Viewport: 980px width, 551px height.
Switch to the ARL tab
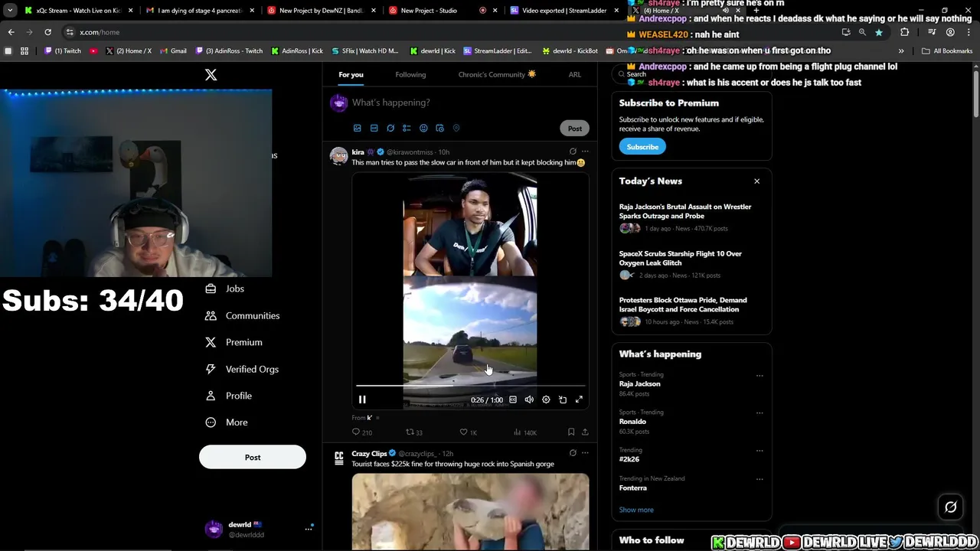point(574,74)
